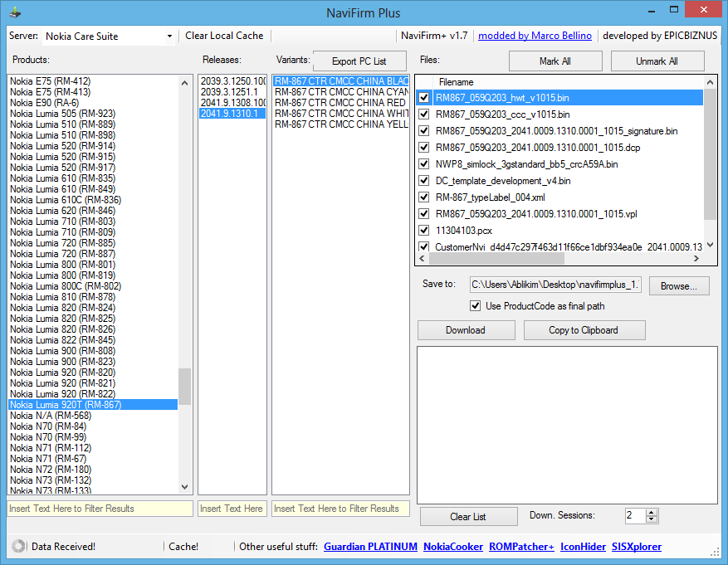Select variant RM-867 CTR CMCC CHINA CYAN
The width and height of the screenshot is (728, 565).
coord(341,92)
